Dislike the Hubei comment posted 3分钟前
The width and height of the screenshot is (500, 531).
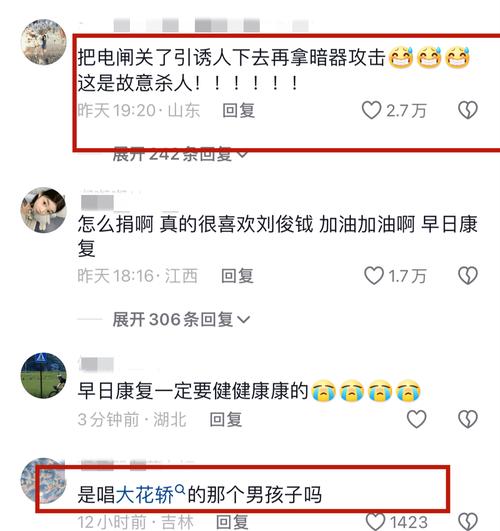coord(468,419)
